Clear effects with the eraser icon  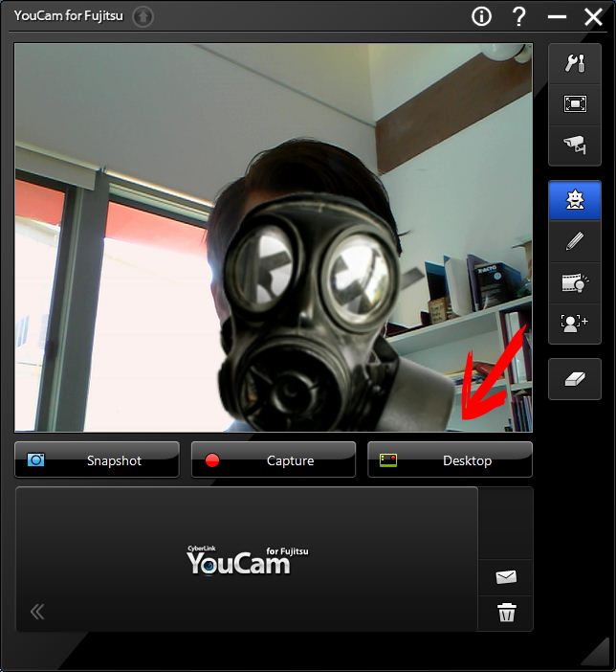pos(574,379)
